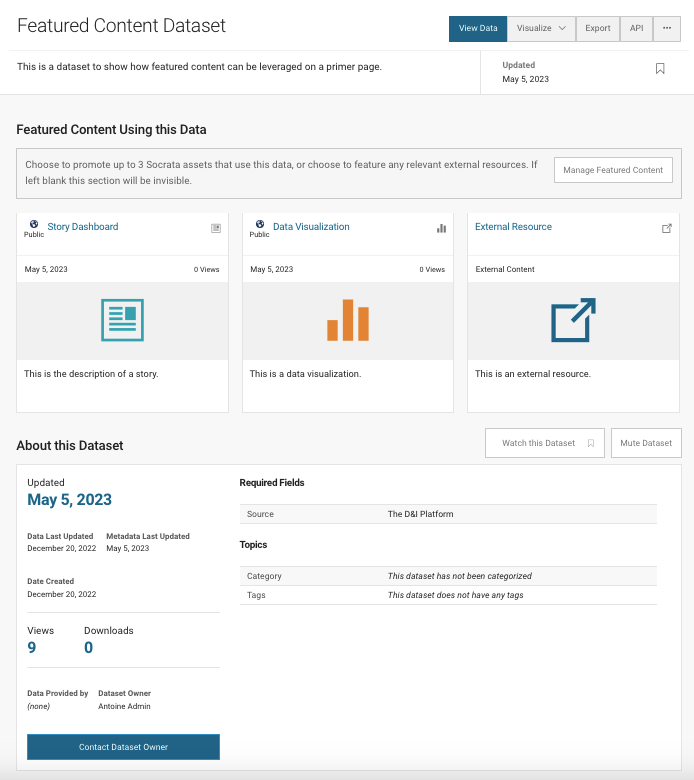Open the more options ellipsis menu
This screenshot has height=780, width=694.
coord(667,28)
